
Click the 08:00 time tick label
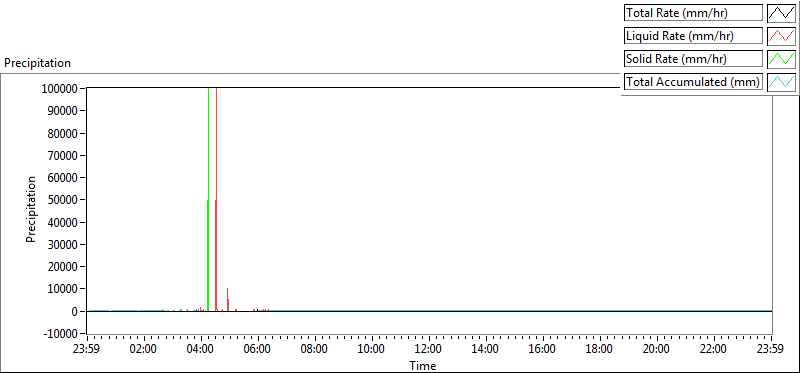(x=315, y=350)
